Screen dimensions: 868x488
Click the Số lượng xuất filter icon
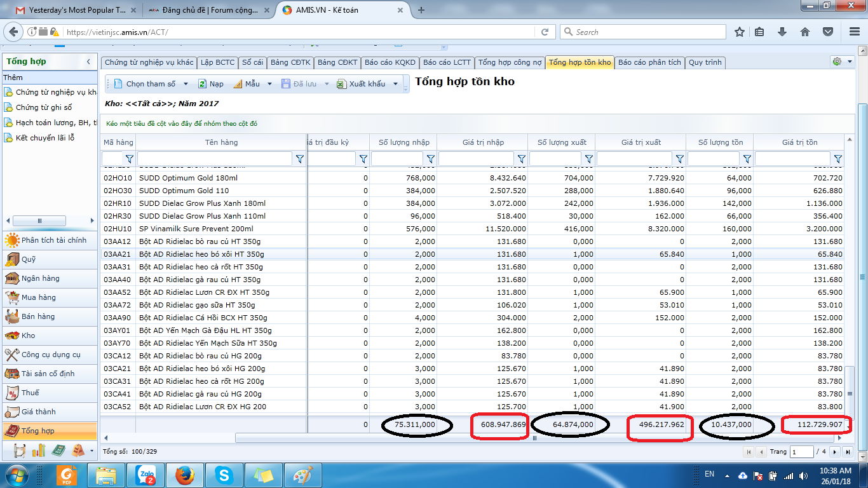point(588,159)
